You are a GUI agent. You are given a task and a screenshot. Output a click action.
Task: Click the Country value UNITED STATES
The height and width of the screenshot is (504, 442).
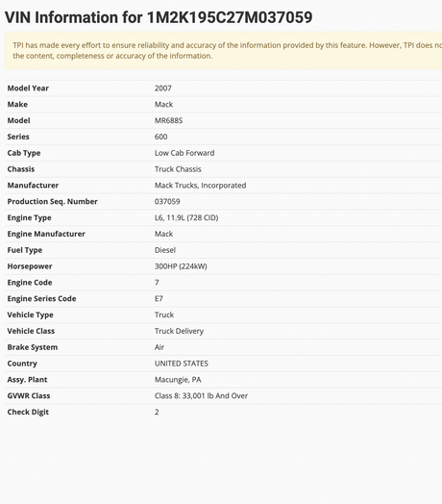click(x=182, y=364)
